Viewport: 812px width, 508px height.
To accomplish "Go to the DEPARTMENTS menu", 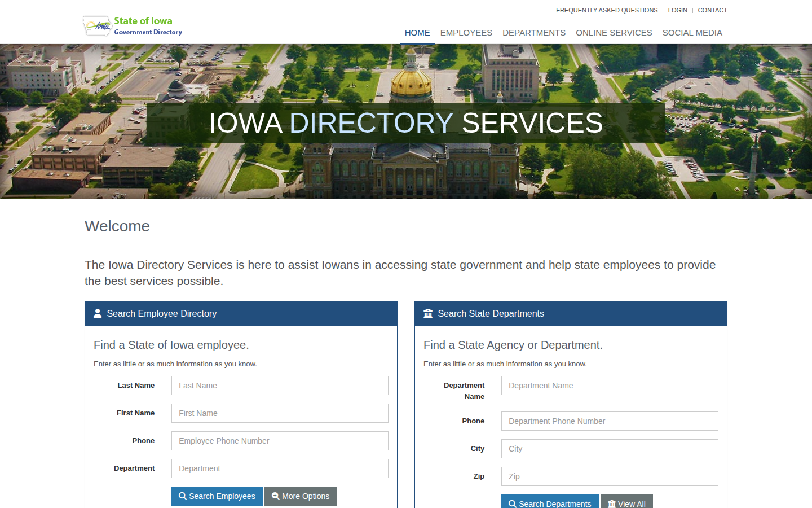I will tap(534, 33).
